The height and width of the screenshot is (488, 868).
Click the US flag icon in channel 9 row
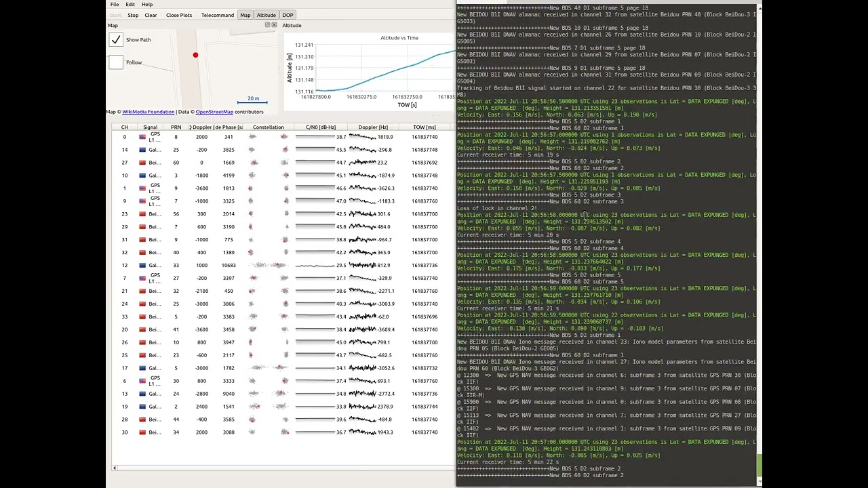tap(142, 201)
